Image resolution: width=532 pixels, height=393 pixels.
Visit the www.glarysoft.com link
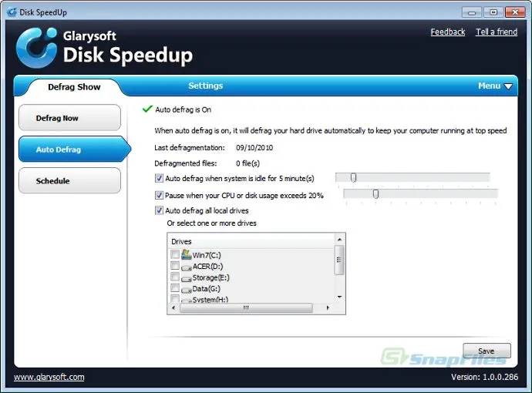(x=49, y=377)
